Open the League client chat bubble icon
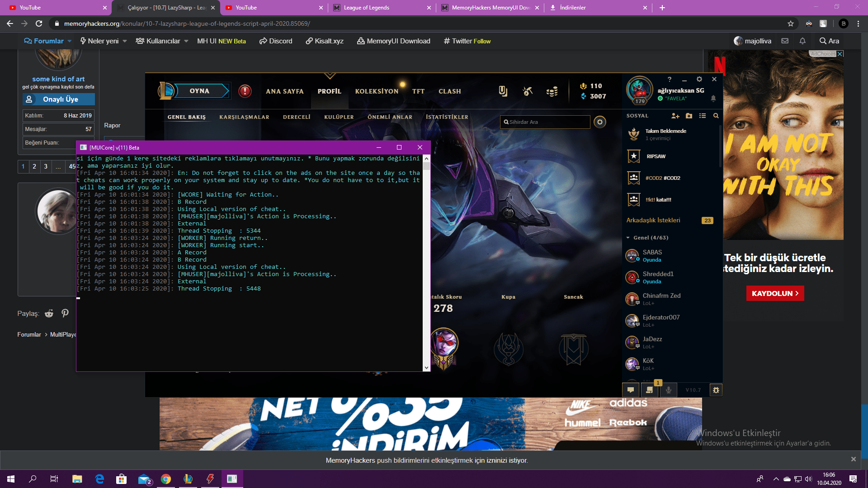 [x=631, y=390]
